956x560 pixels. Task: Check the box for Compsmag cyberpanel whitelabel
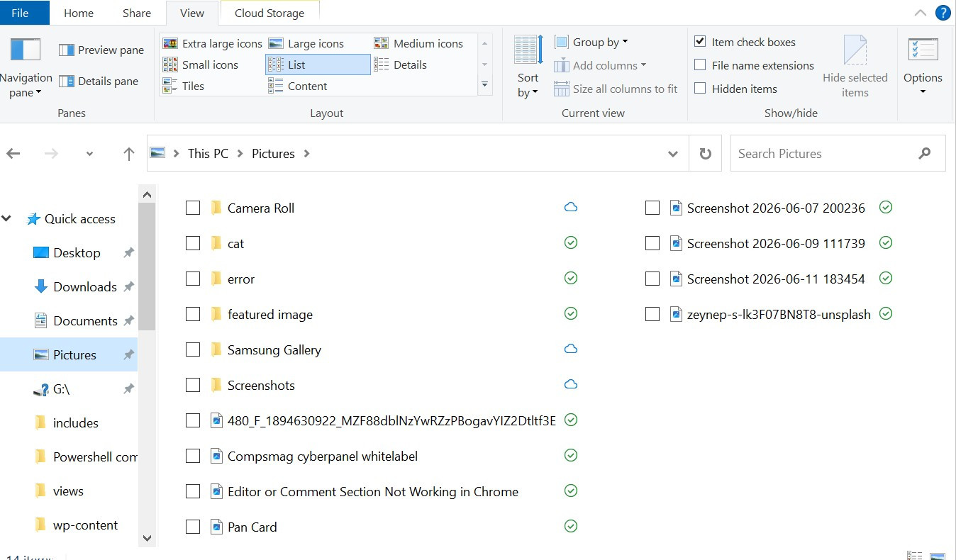[193, 456]
